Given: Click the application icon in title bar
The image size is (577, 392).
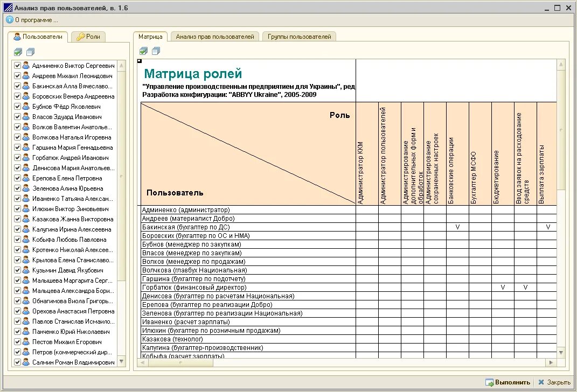Looking at the screenshot, I should tap(8, 8).
